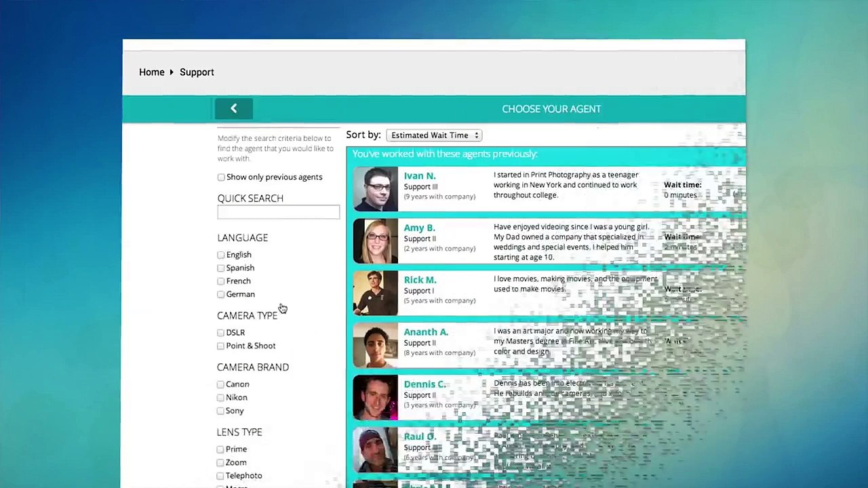This screenshot has height=488, width=868.
Task: Open Ananth A.'s profile photo
Action: pos(376,346)
